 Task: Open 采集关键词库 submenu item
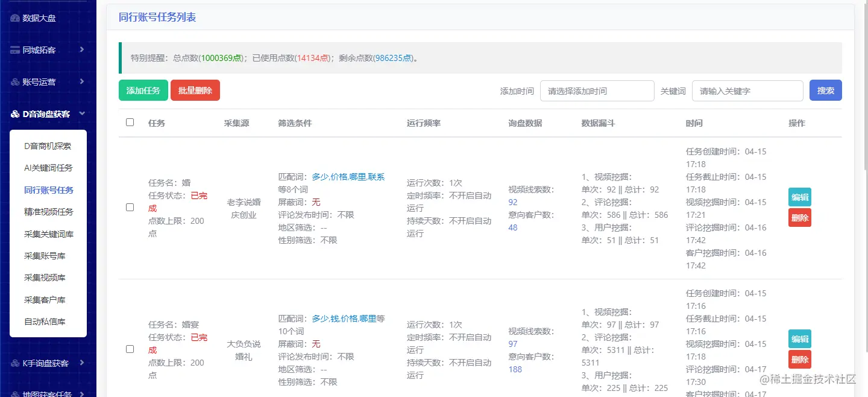(49, 234)
